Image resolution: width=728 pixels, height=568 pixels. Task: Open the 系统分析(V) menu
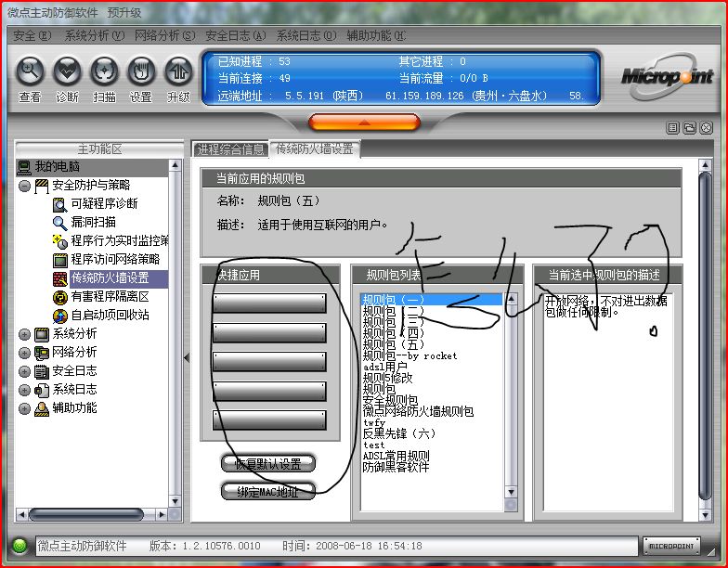[x=95, y=35]
